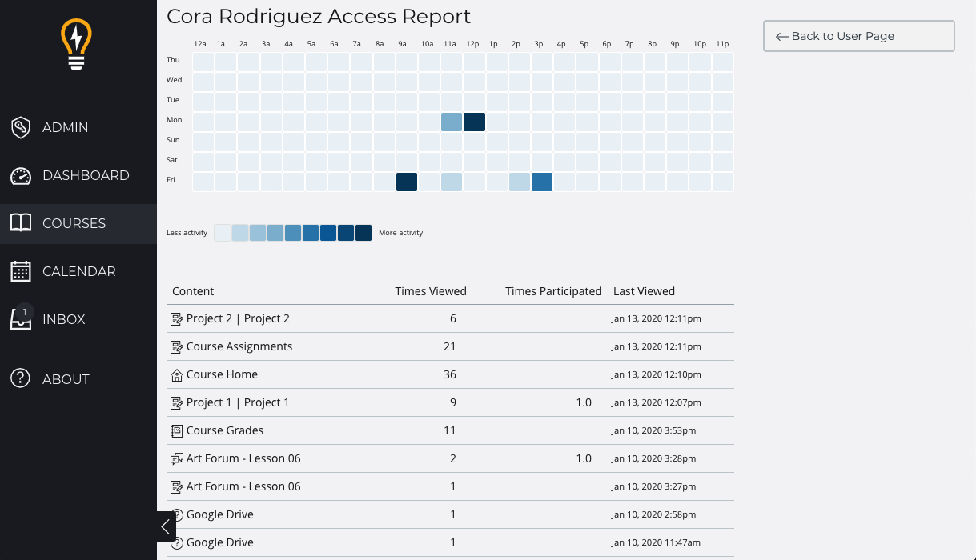Click the Course Home house icon

(x=177, y=374)
